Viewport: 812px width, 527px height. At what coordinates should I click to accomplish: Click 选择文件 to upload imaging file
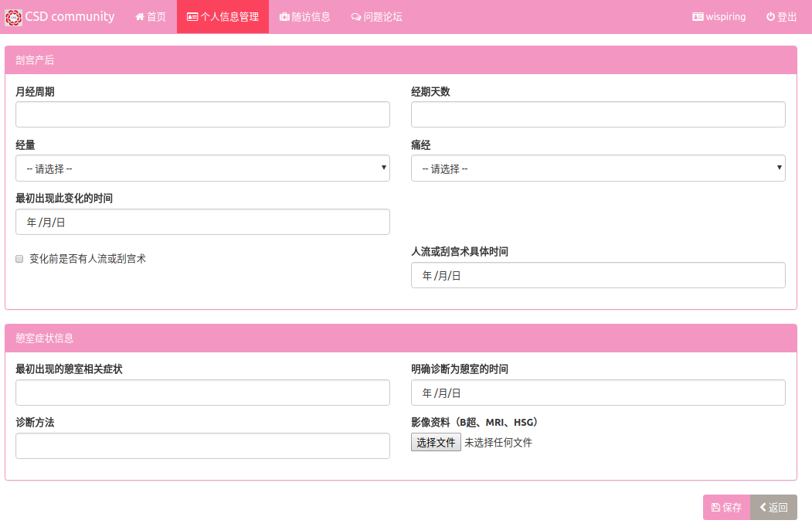pos(436,442)
